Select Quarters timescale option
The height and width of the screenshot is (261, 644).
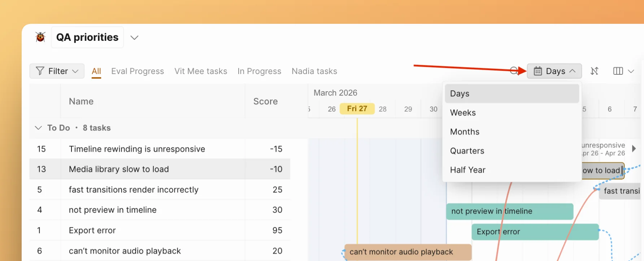(467, 151)
